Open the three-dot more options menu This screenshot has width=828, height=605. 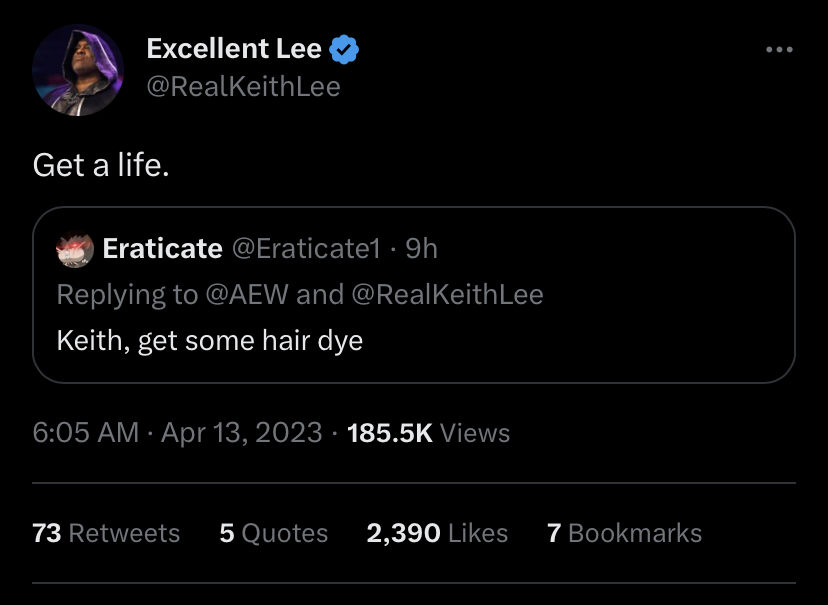click(x=778, y=50)
